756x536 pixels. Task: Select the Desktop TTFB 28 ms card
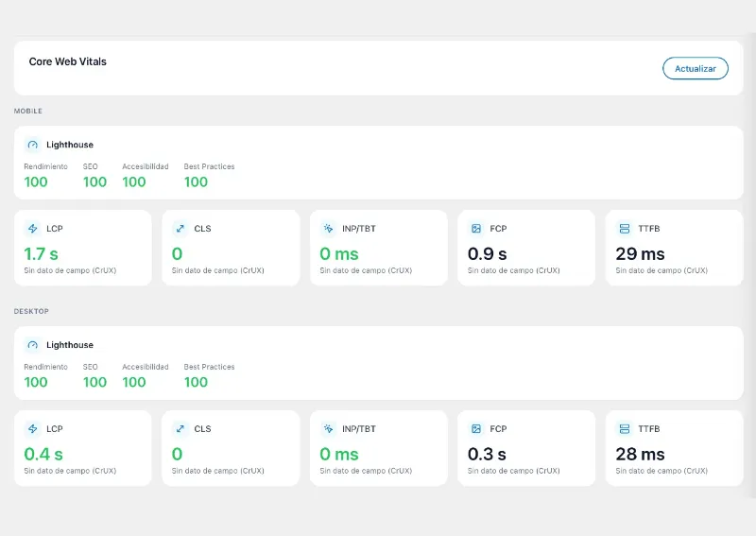point(674,448)
